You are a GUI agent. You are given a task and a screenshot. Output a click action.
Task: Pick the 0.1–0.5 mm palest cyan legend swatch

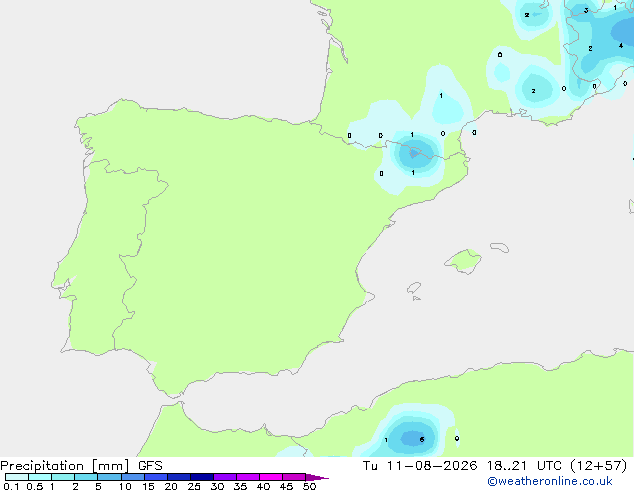(17, 477)
